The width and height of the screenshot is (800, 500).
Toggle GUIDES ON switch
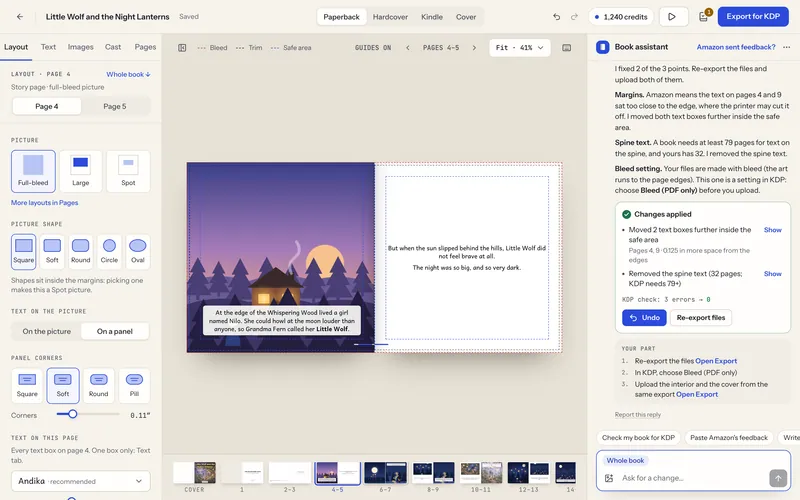(x=373, y=48)
